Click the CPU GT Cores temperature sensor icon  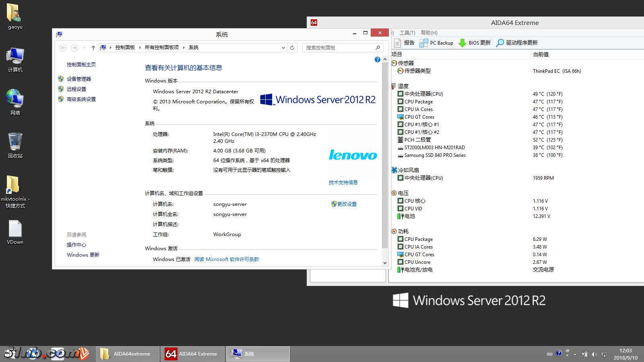pos(400,117)
